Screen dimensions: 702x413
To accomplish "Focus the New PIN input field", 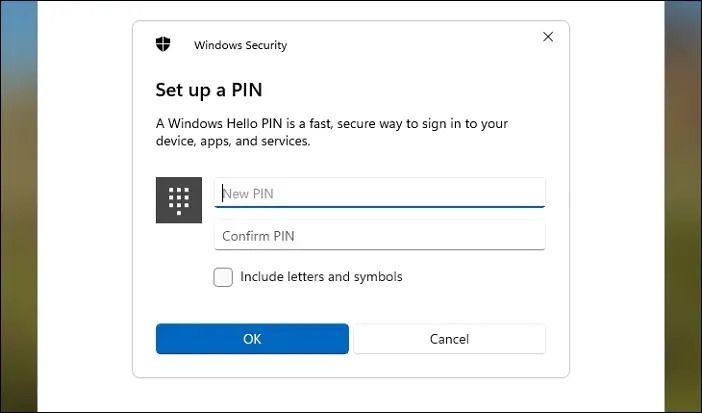I will tap(380, 193).
